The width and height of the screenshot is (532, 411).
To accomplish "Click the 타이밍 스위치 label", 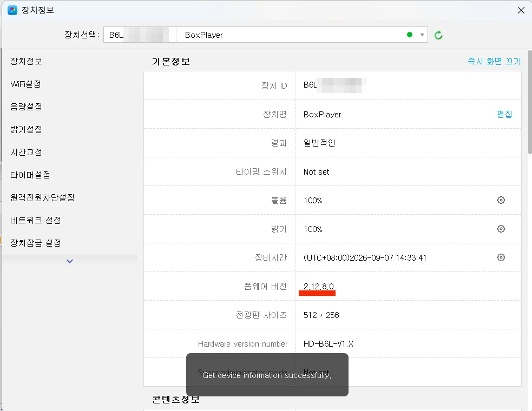I will click(261, 172).
